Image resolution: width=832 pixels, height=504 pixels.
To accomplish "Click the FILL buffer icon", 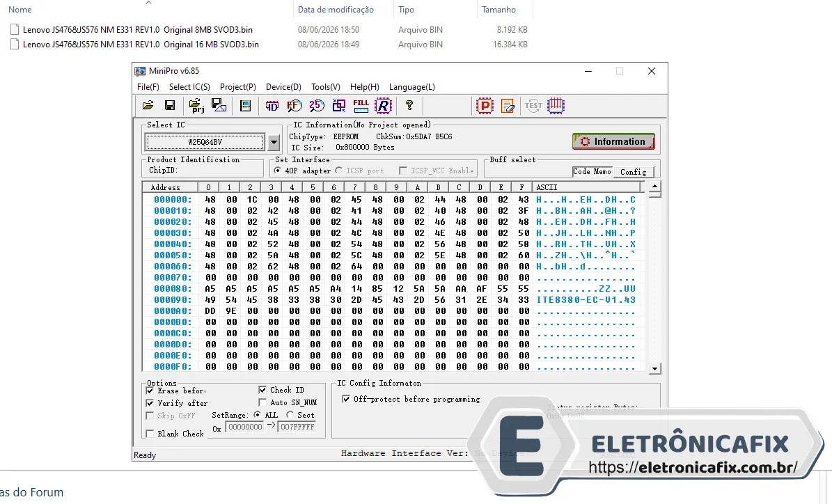I will [x=361, y=106].
